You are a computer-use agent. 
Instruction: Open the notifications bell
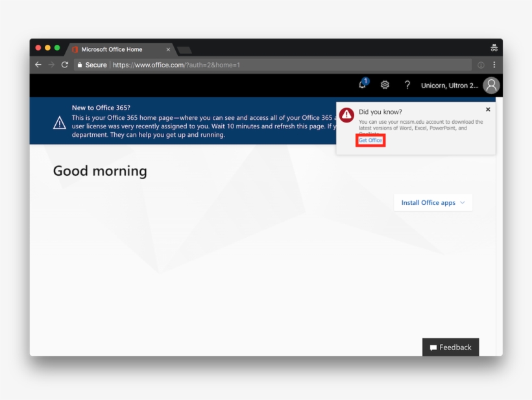[x=363, y=85]
